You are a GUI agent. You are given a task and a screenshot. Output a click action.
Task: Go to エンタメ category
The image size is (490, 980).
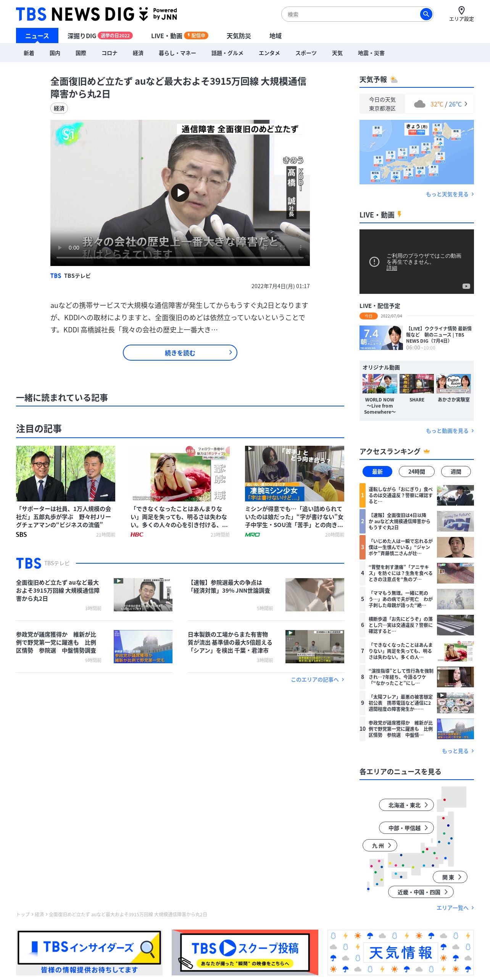click(269, 53)
